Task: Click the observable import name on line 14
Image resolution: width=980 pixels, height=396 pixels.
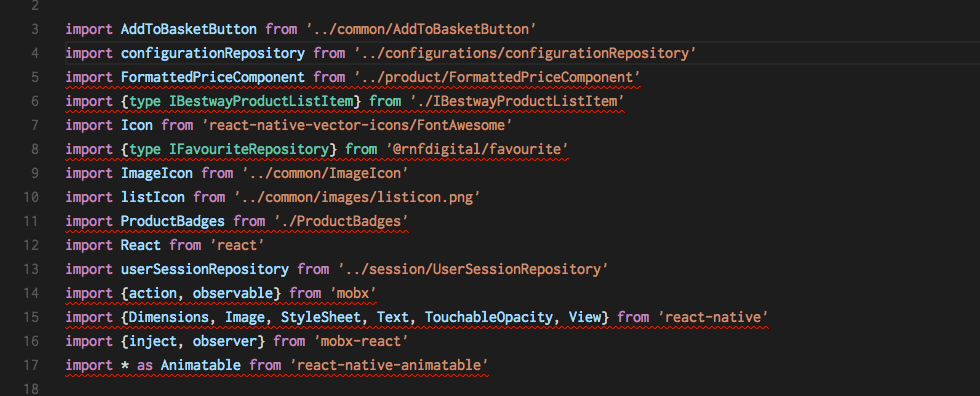Action: point(232,293)
